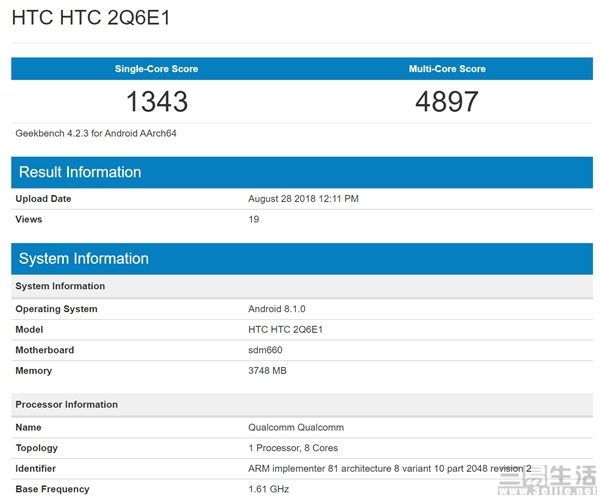The height and width of the screenshot is (498, 600).
Task: Click the Result Information section header
Action: [x=80, y=172]
